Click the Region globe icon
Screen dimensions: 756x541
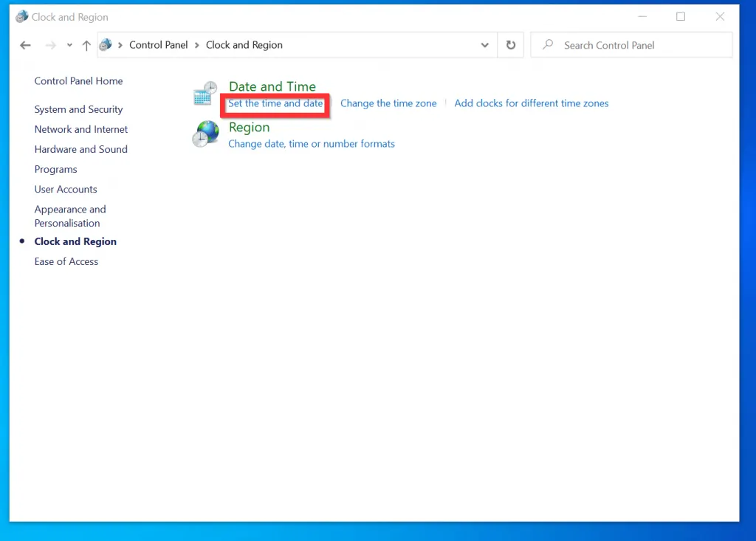[205, 134]
